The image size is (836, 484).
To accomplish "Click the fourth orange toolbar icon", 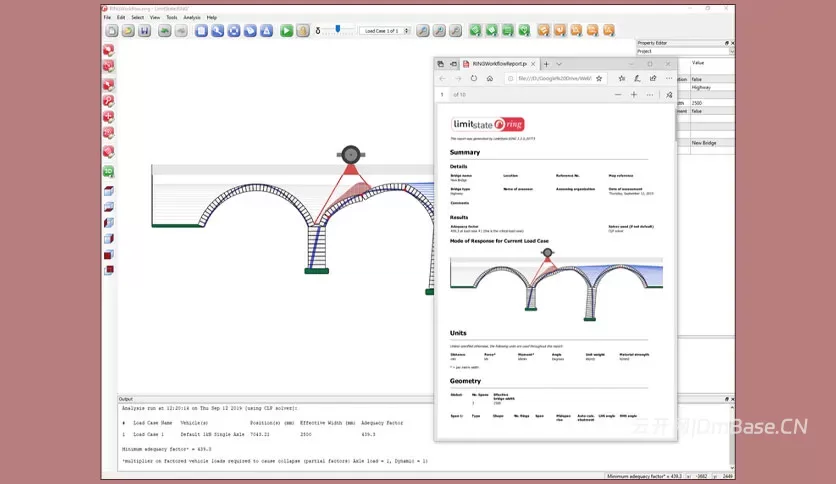I will (592, 31).
